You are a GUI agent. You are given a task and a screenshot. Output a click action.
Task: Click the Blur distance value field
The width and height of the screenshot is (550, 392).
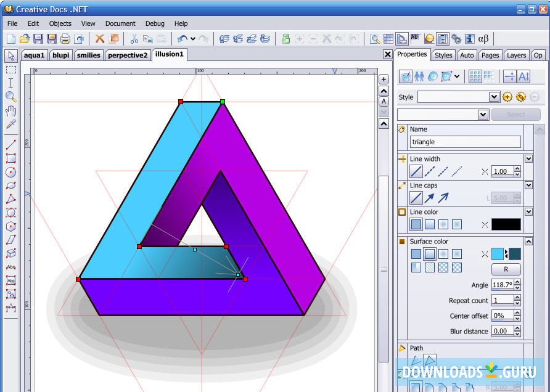pos(503,331)
